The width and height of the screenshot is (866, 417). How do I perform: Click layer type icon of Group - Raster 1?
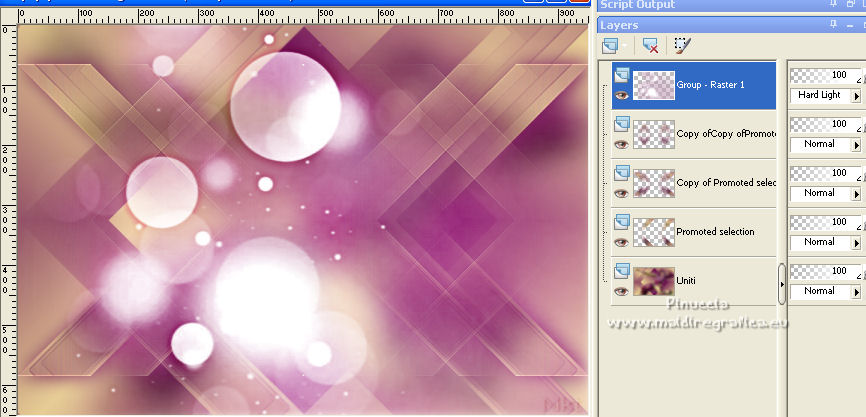622,75
